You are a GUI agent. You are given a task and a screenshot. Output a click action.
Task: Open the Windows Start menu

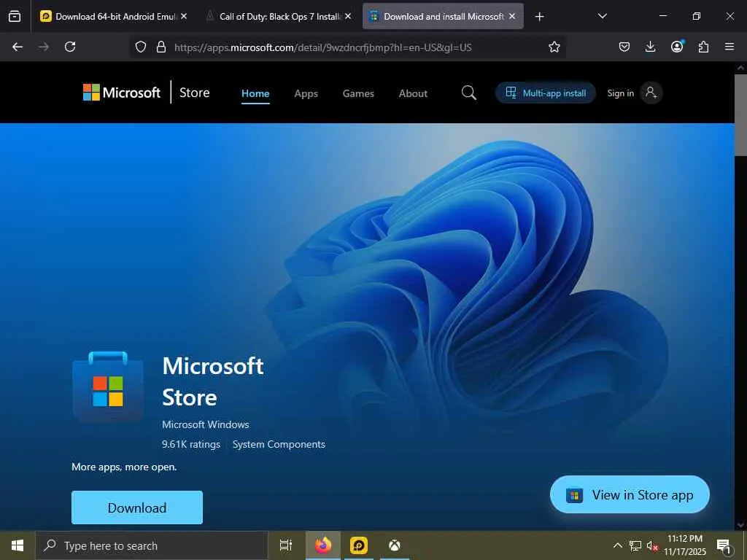(18, 545)
